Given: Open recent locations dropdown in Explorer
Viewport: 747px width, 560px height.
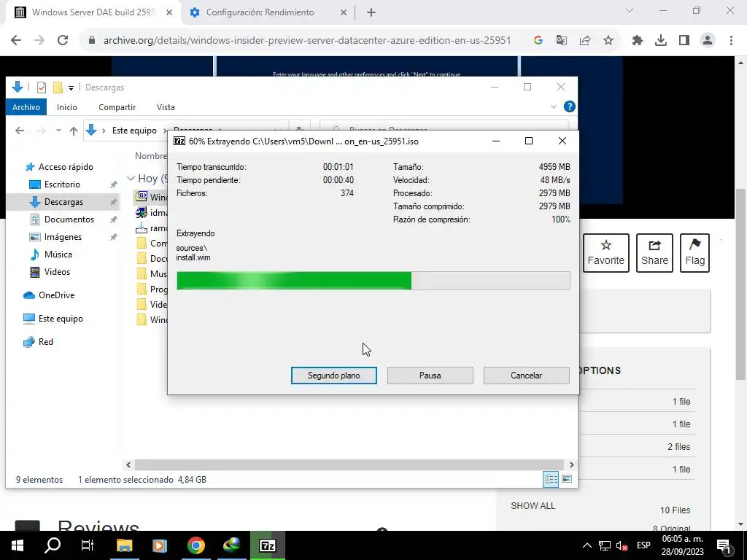Looking at the screenshot, I should [x=58, y=130].
